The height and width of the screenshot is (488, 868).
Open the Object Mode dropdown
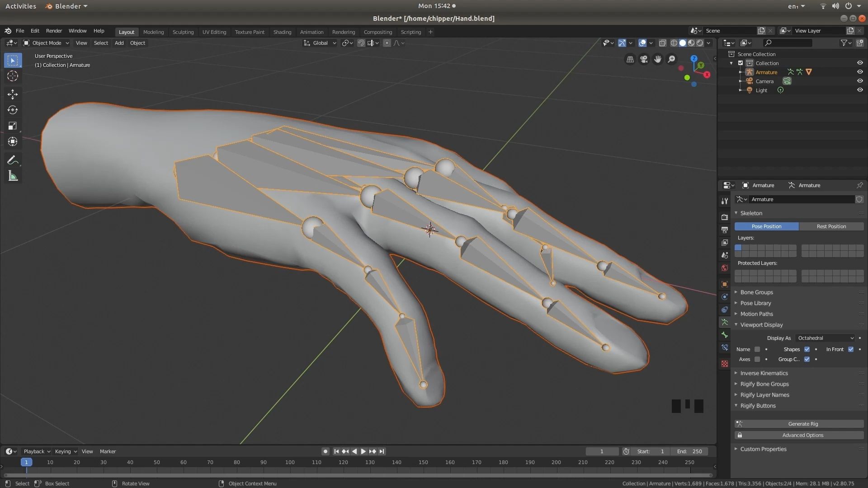(46, 43)
